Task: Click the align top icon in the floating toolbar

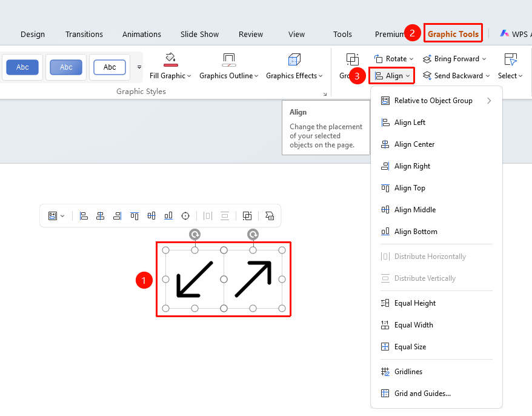Action: click(x=135, y=216)
